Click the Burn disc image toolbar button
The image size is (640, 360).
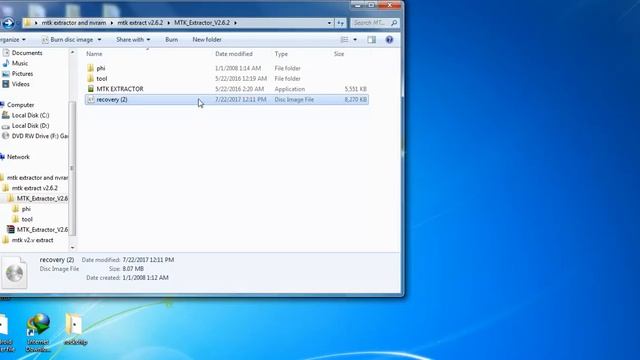click(67, 40)
